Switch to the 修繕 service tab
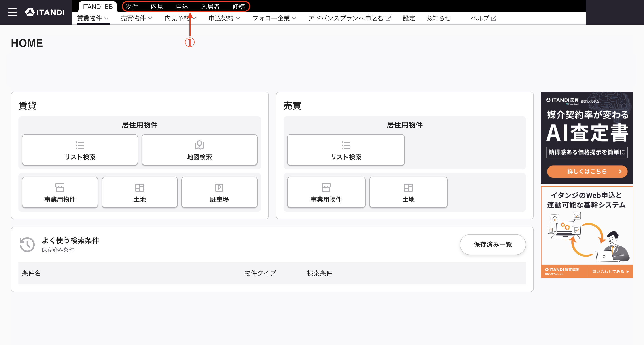Screen dimensions: 644x345 [x=239, y=7]
